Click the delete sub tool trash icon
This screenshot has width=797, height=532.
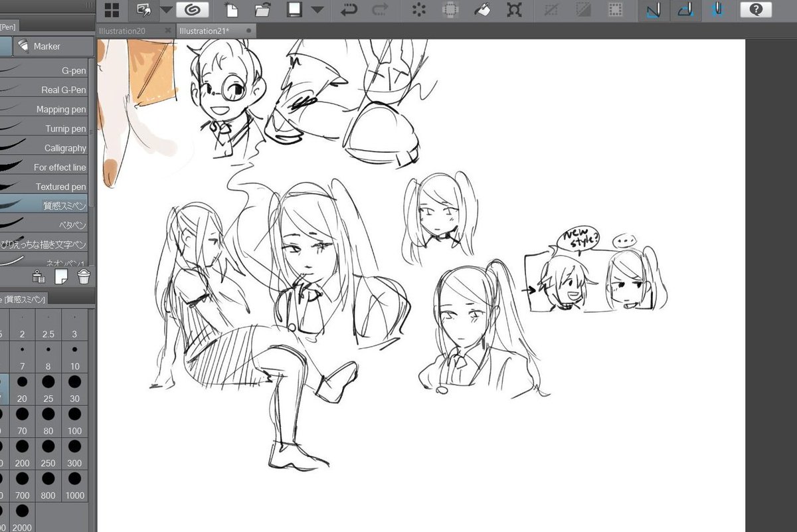click(x=84, y=277)
